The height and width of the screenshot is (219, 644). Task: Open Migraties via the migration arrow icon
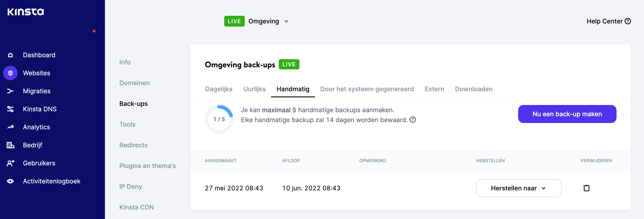[10, 91]
